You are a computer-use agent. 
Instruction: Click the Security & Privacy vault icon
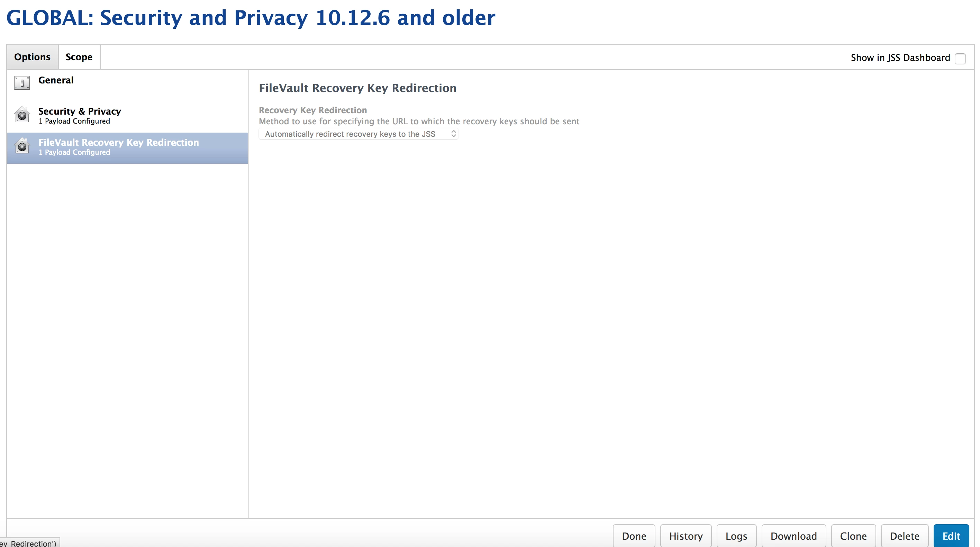22,115
